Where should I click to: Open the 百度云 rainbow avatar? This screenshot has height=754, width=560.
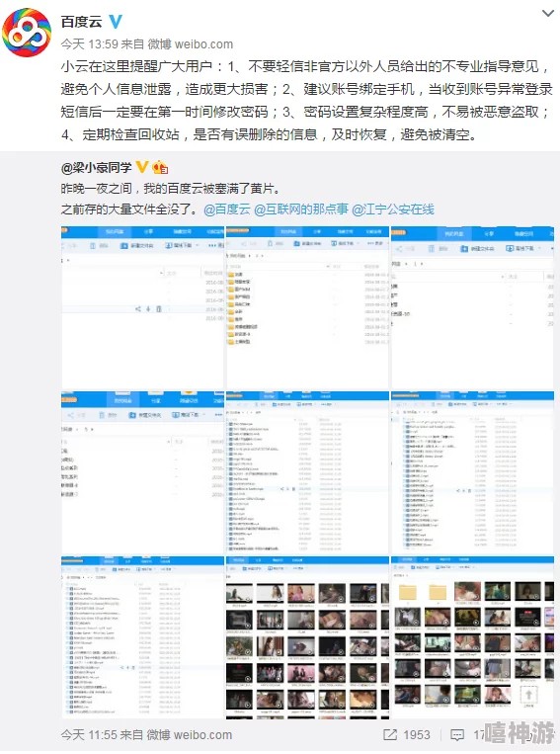tap(28, 33)
